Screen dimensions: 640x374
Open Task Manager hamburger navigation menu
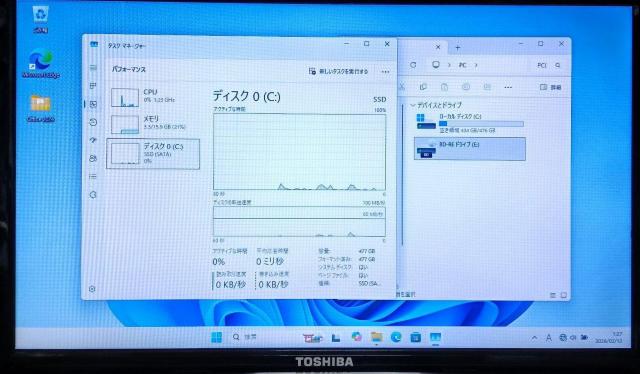[x=93, y=68]
